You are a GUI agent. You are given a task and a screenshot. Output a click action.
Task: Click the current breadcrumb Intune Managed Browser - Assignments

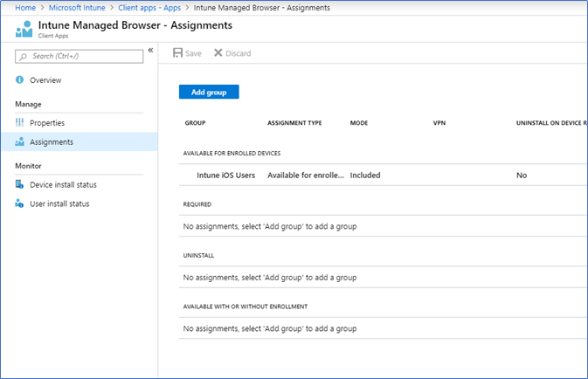click(x=262, y=8)
